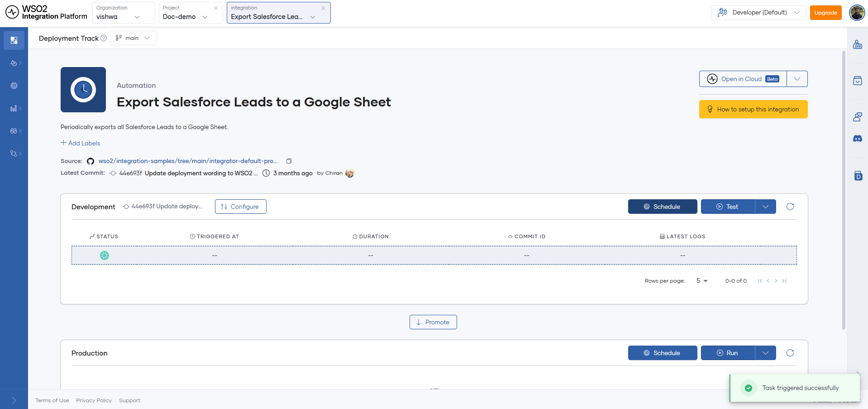868x409 pixels.
Task: Click the Development commit 44e693f Update deploy text
Action: tap(167, 207)
